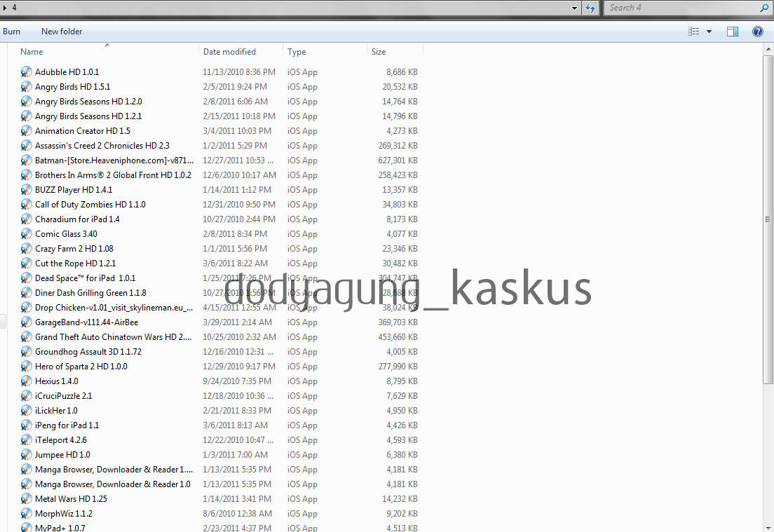Toggle the preview pane icon
Image resolution: width=774 pixels, height=532 pixels.
coord(733,32)
